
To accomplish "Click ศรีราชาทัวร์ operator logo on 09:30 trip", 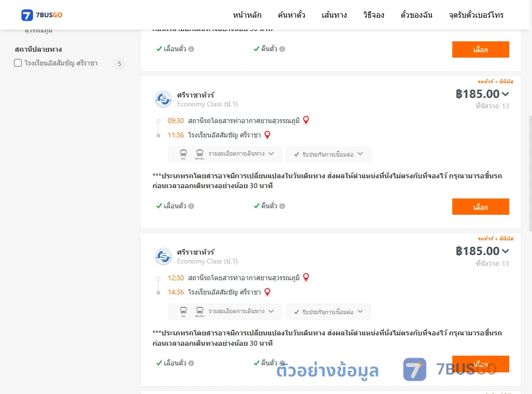I will pyautogui.click(x=164, y=99).
